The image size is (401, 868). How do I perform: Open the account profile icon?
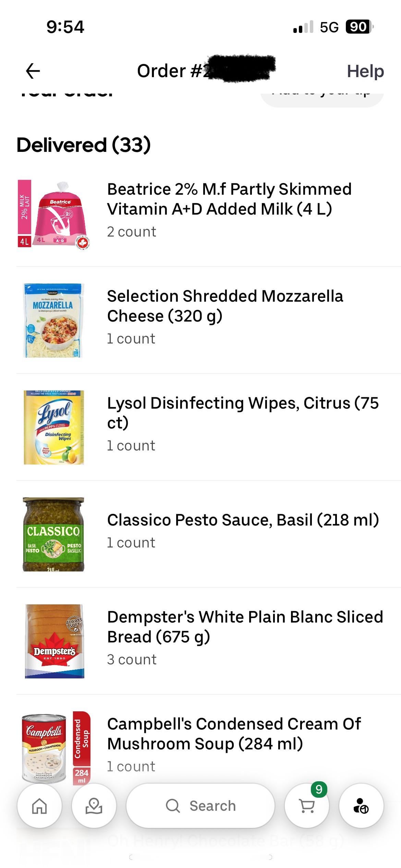tap(361, 806)
